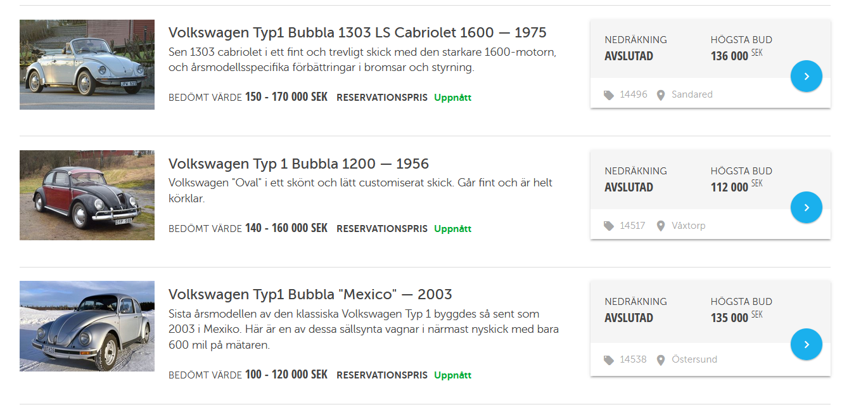Click location pin icon next to Östersund

pos(661,360)
